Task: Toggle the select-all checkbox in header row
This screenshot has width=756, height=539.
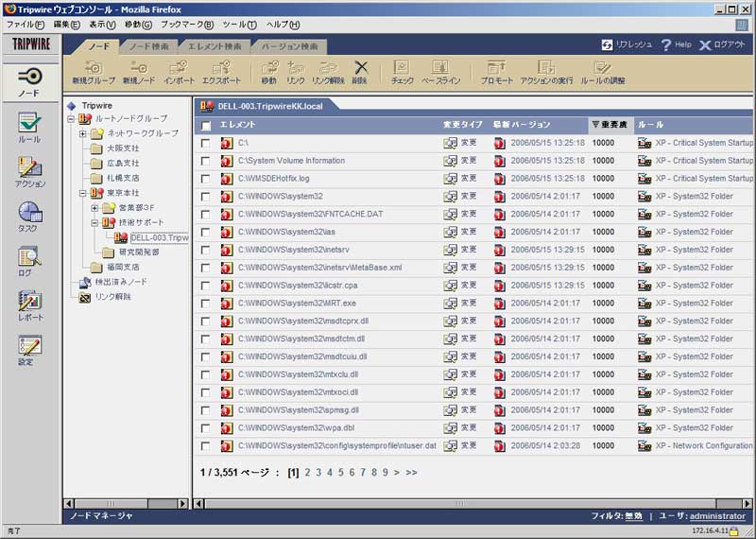Action: 206,126
